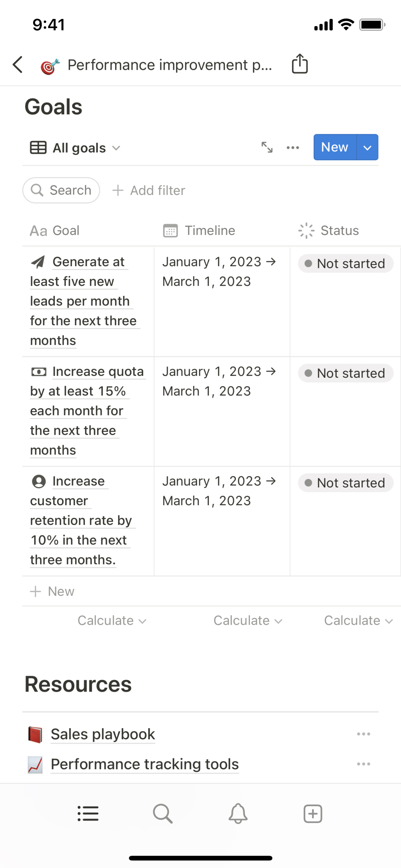Screen dimensions: 401x868
Task: Tap Not started status for Increase quota goal
Action: (345, 373)
